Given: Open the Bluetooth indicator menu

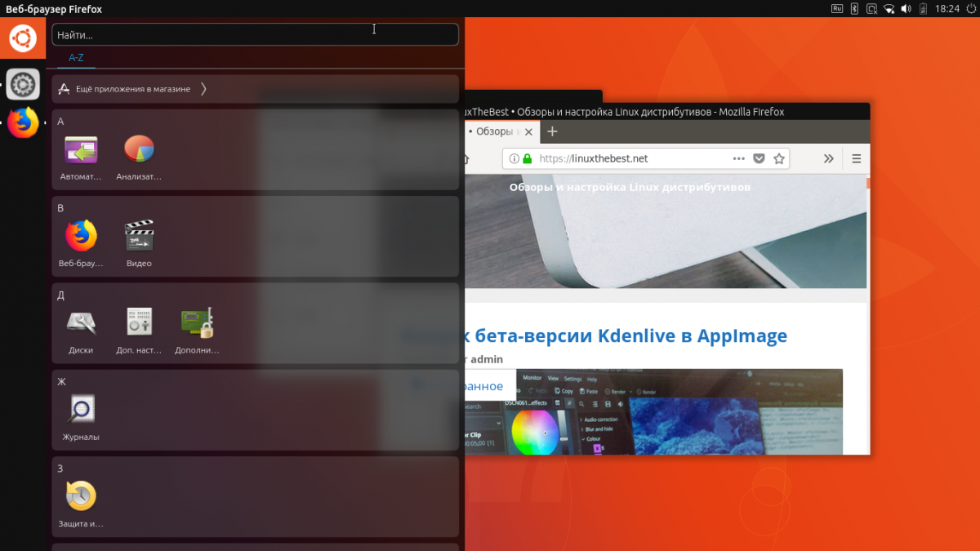Looking at the screenshot, I should (x=854, y=8).
